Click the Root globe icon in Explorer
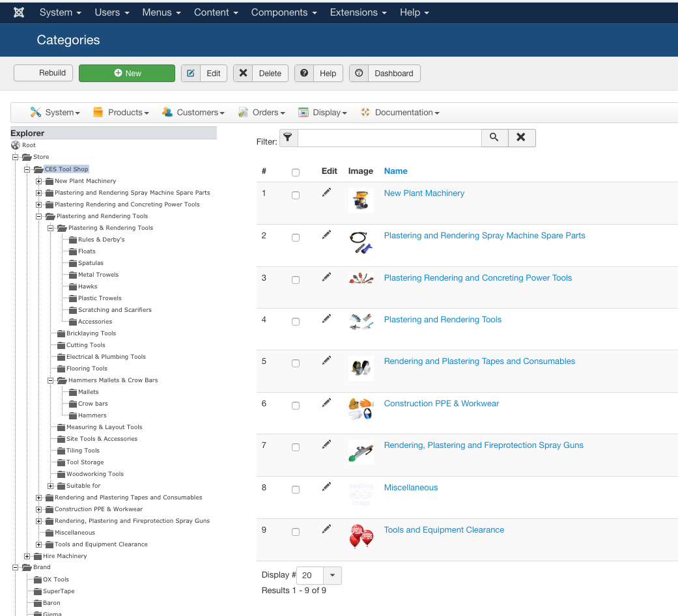 (x=16, y=145)
